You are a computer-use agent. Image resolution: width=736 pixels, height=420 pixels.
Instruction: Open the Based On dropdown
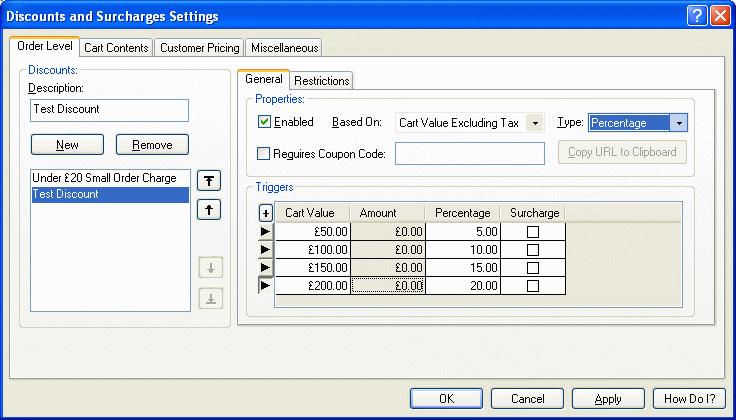click(x=536, y=123)
